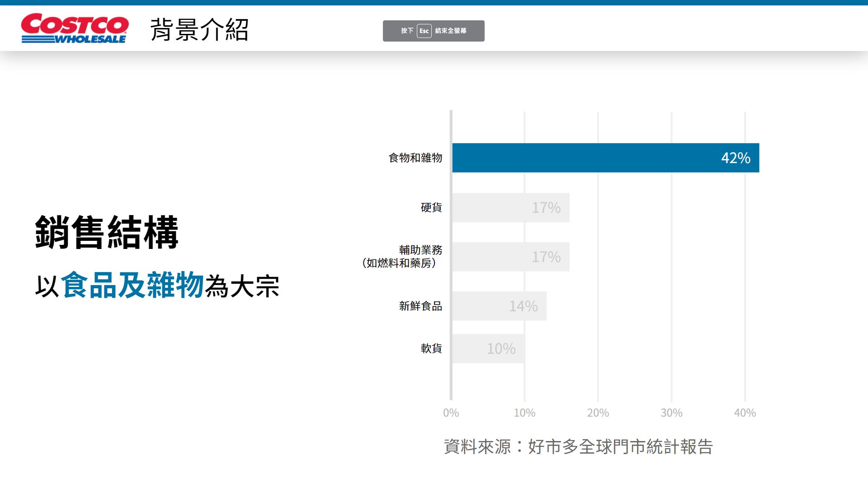Image resolution: width=868 pixels, height=488 pixels.
Task: Click the 17% bar for 輔助業務
Action: [511, 257]
